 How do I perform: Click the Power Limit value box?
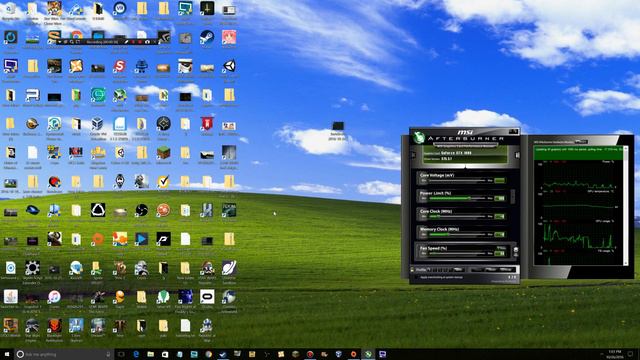coord(500,198)
